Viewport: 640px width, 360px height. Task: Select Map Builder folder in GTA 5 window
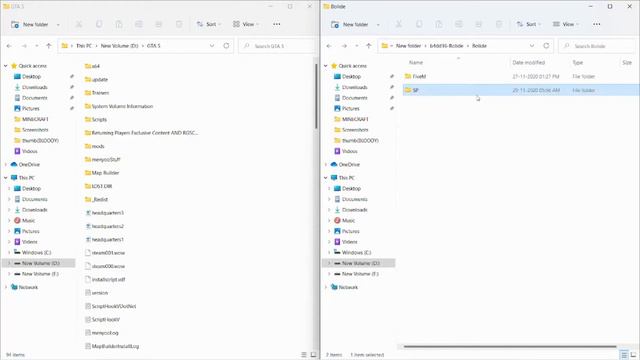(x=102, y=173)
